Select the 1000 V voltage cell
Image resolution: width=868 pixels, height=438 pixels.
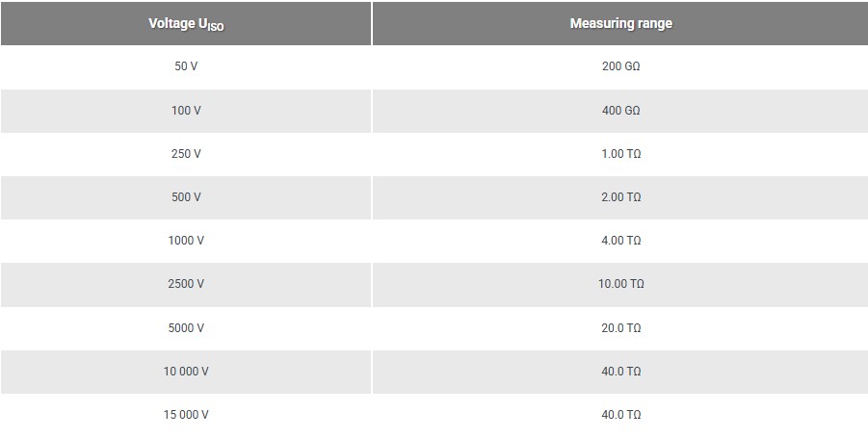[186, 241]
